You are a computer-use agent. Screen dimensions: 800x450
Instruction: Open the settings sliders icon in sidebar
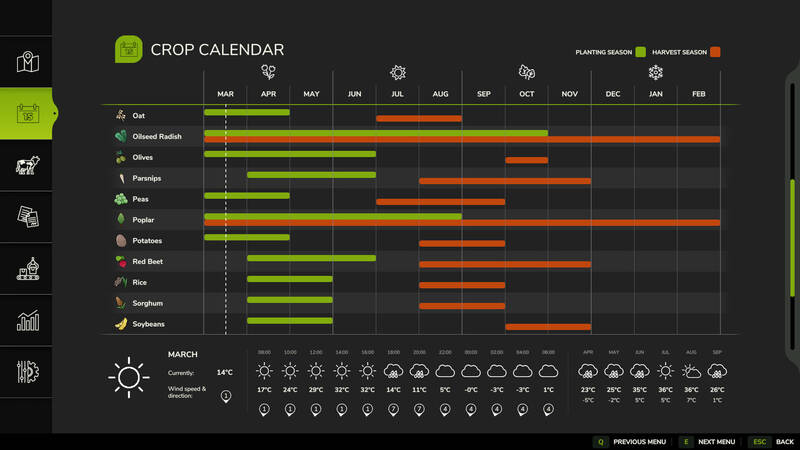[x=27, y=372]
